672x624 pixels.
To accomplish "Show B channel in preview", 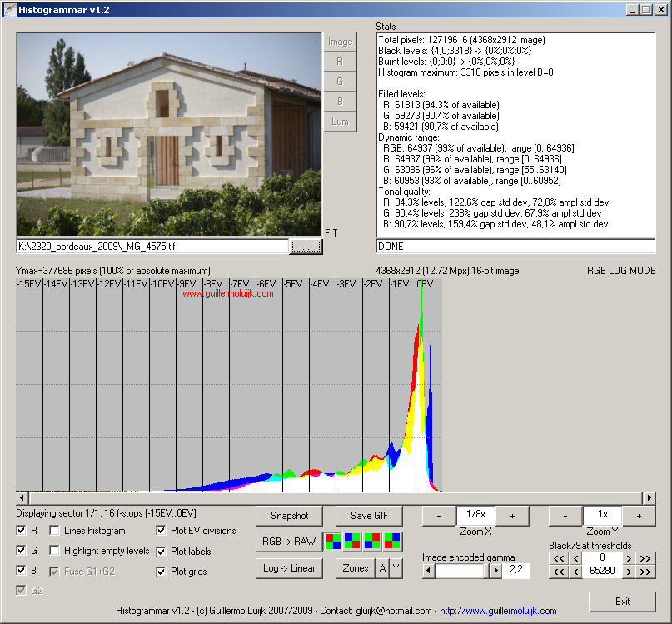I will click(340, 102).
